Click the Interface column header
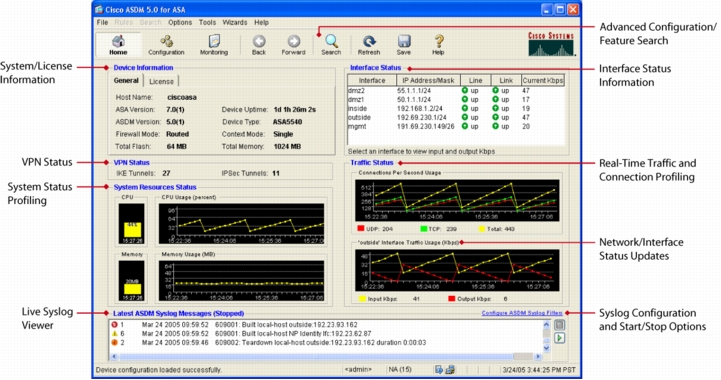This screenshot has height=380, width=721. click(x=372, y=81)
